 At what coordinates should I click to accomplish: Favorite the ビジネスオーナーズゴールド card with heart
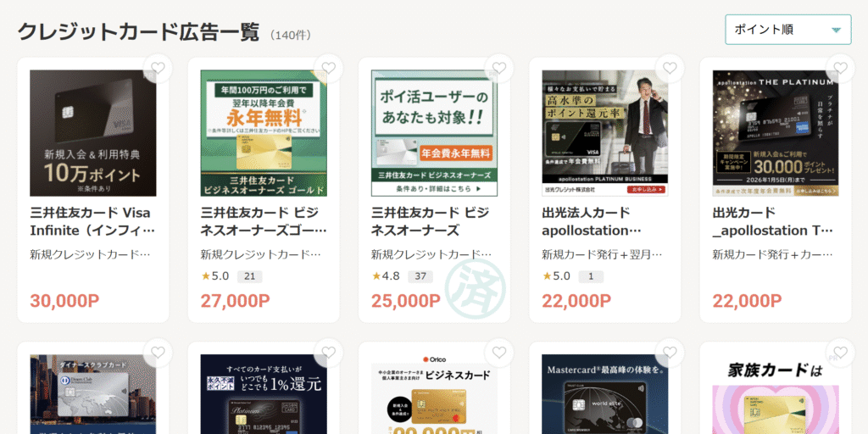point(328,68)
